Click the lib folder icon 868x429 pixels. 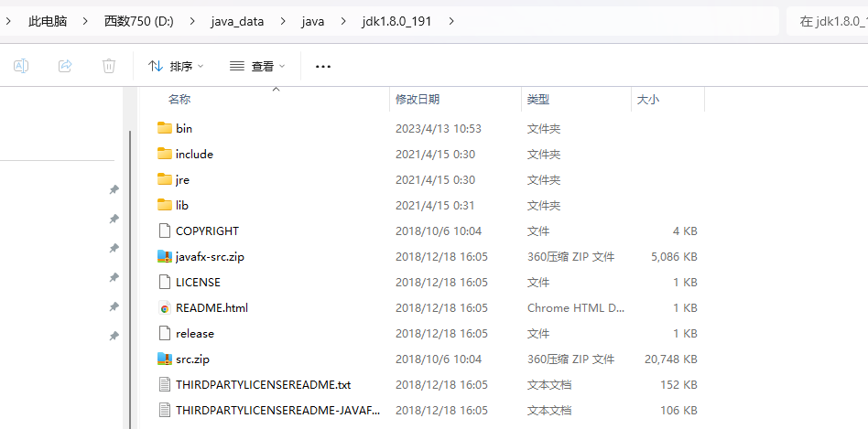click(x=165, y=205)
